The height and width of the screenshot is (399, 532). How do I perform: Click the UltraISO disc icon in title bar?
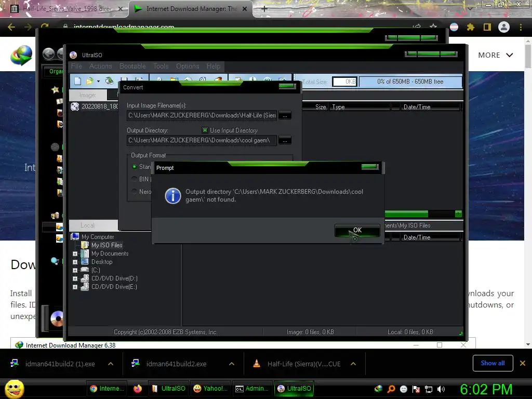click(73, 55)
